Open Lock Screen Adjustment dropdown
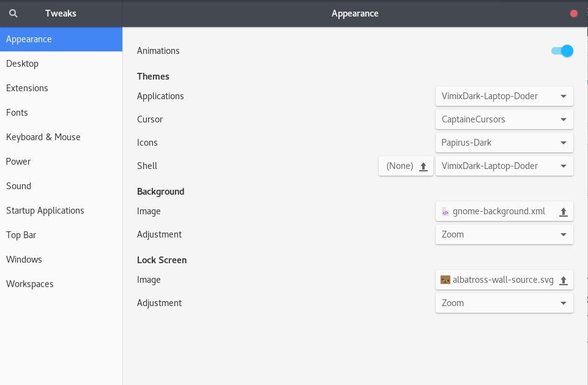Image resolution: width=588 pixels, height=385 pixels. 504,303
